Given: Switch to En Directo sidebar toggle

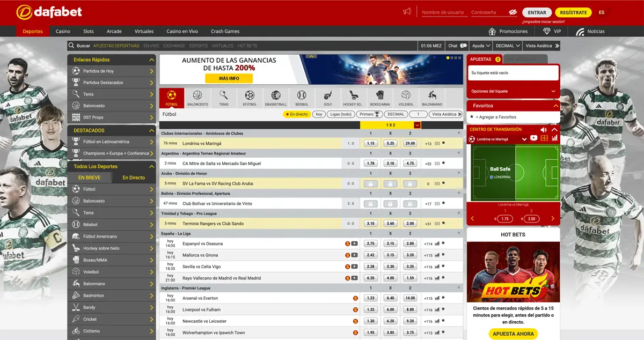Looking at the screenshot, I should pos(134,178).
